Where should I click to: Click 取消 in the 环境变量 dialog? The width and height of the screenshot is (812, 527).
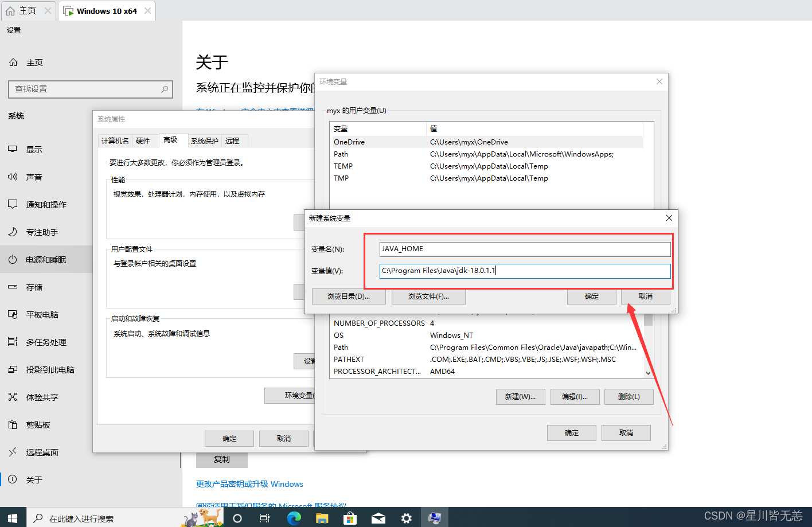tap(626, 433)
